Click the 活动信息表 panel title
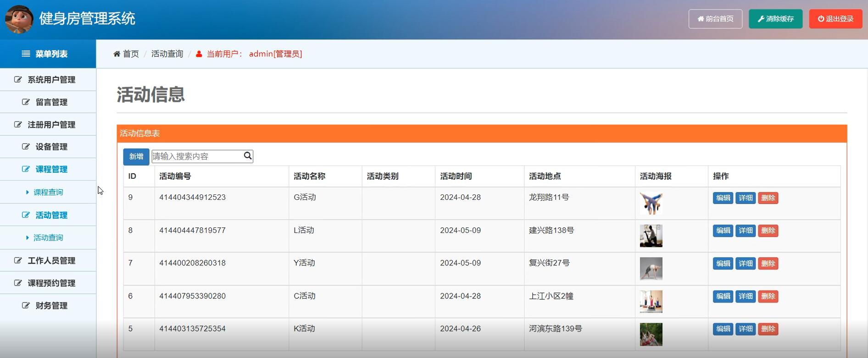The width and height of the screenshot is (868, 358). [139, 133]
